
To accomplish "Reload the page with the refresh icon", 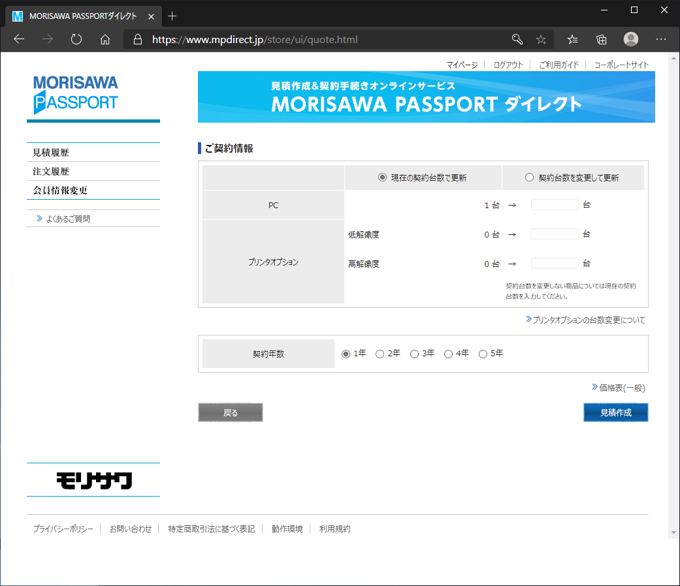I will 76,39.
